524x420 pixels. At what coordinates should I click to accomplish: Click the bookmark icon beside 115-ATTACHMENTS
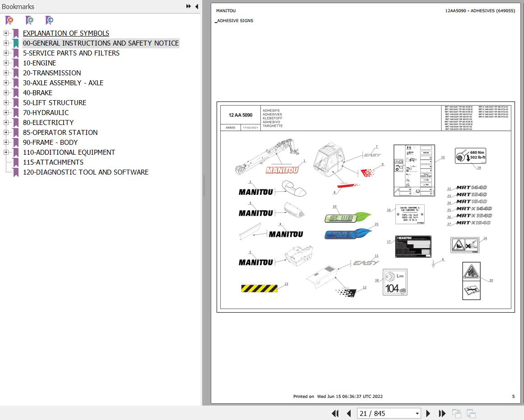point(16,162)
